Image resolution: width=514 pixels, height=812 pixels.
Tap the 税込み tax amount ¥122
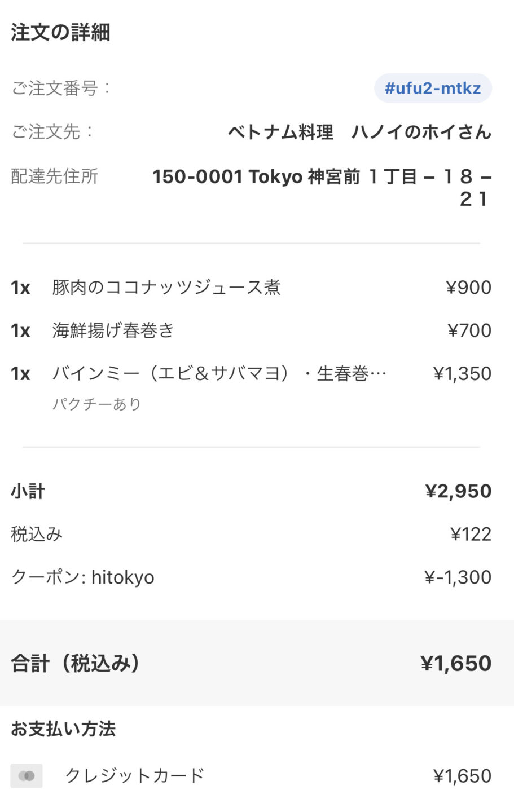[x=471, y=534]
